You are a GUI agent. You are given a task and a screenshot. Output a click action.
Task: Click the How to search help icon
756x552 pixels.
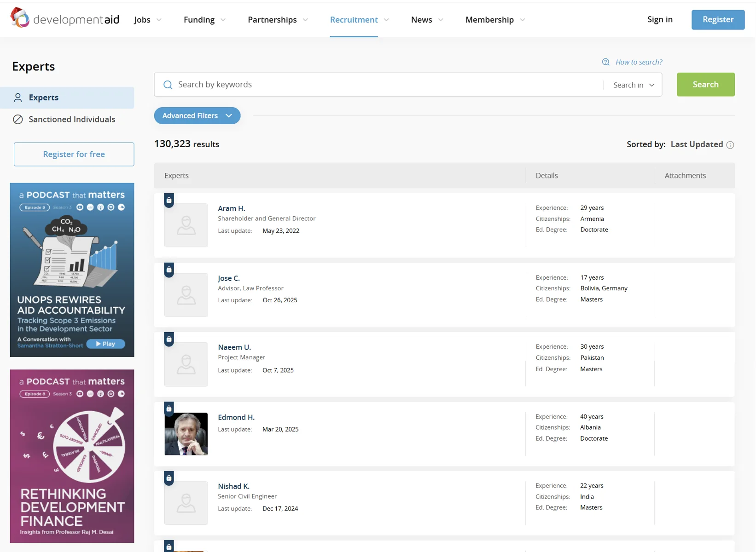[x=606, y=62]
